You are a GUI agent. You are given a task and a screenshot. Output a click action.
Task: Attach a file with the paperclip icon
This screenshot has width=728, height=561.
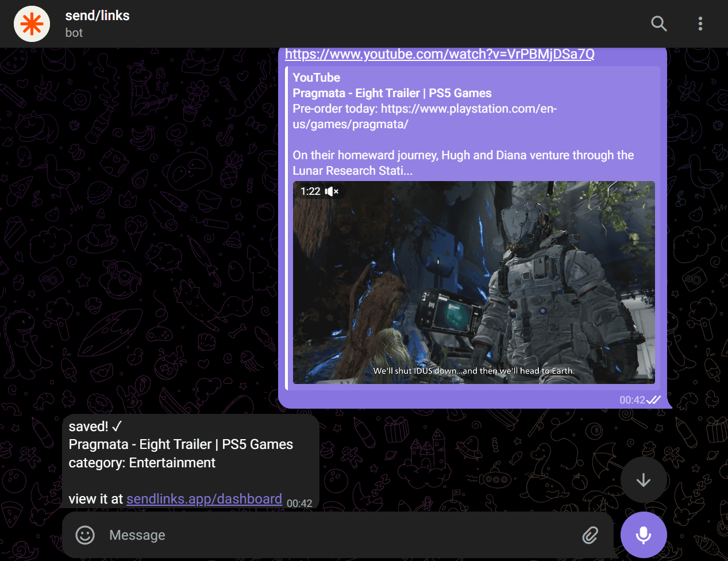(x=590, y=535)
